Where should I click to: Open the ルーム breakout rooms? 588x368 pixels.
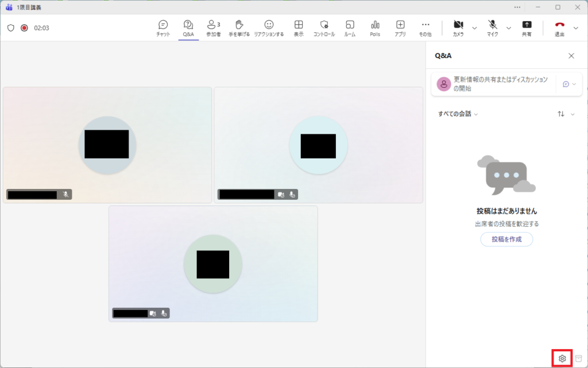pos(350,28)
